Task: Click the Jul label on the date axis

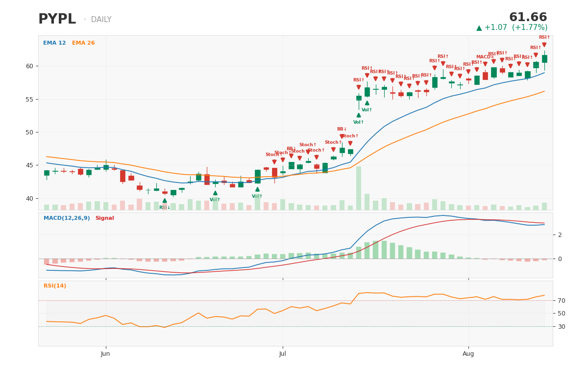Action: (283, 354)
